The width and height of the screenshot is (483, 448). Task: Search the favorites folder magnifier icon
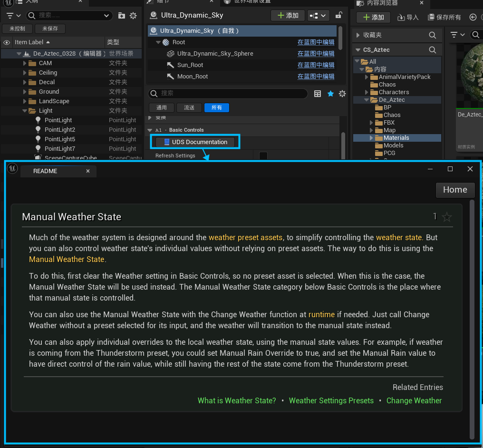[x=433, y=35]
